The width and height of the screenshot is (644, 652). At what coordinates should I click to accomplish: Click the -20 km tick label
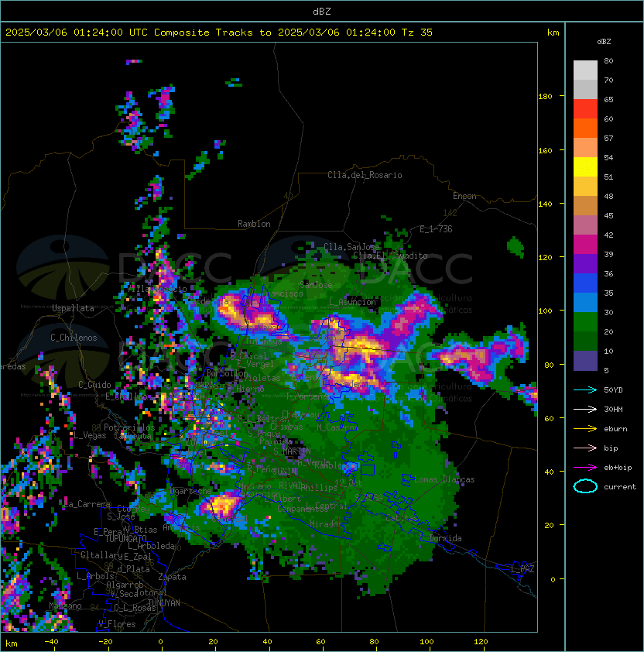tap(105, 642)
